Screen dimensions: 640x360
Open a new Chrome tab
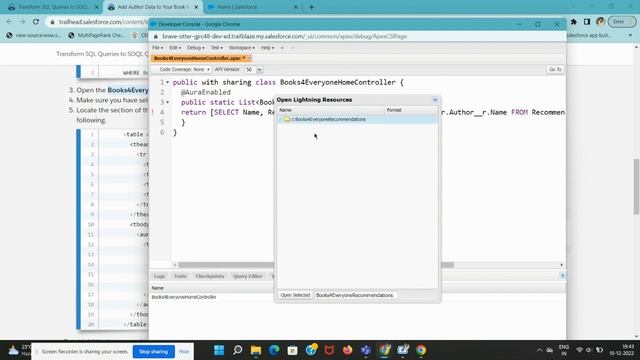311,7
